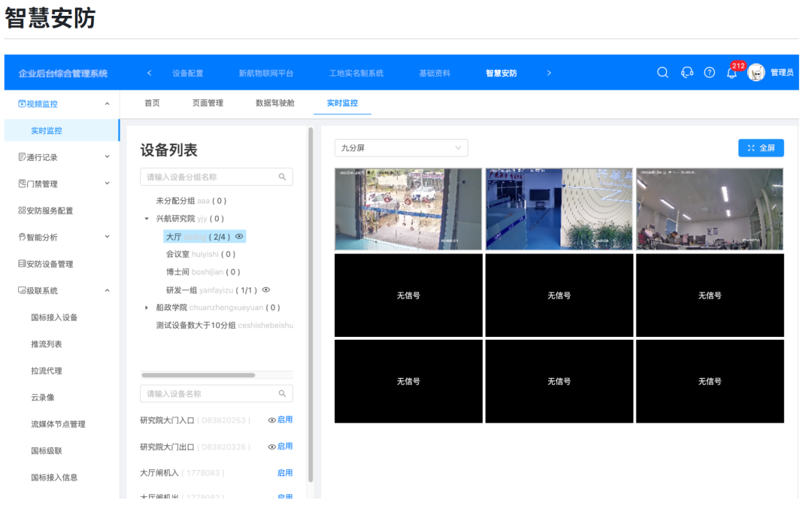Click horizontal scrollbar under device group tree

click(198, 375)
